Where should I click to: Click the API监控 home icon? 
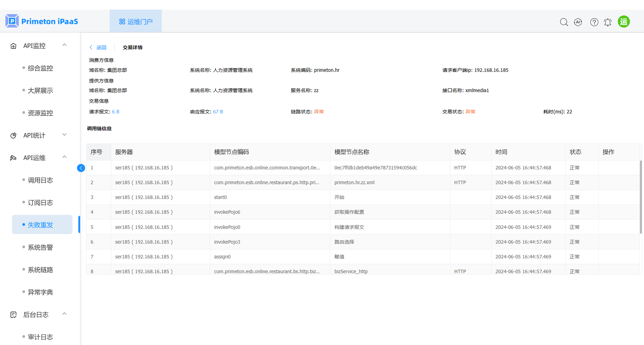click(x=13, y=46)
